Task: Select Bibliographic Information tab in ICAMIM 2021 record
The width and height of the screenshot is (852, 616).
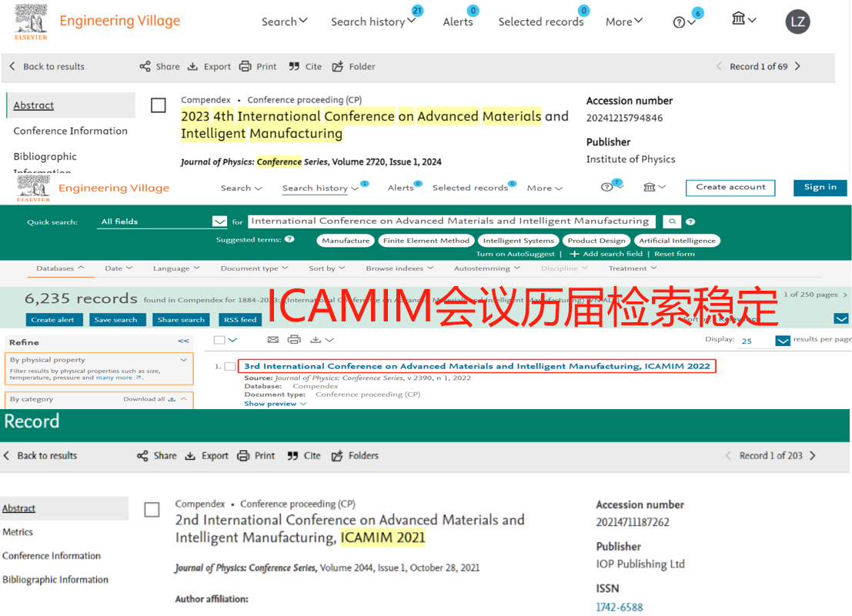Action: (55, 580)
